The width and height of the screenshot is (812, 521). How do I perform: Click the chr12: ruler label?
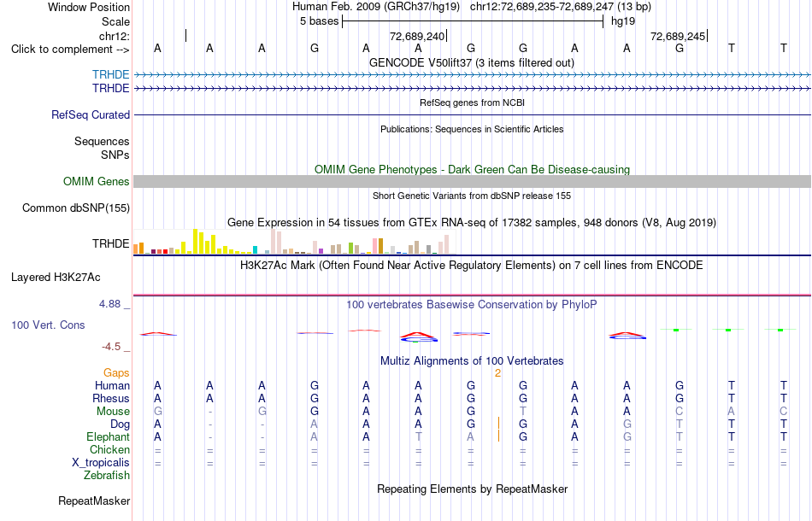click(115, 36)
